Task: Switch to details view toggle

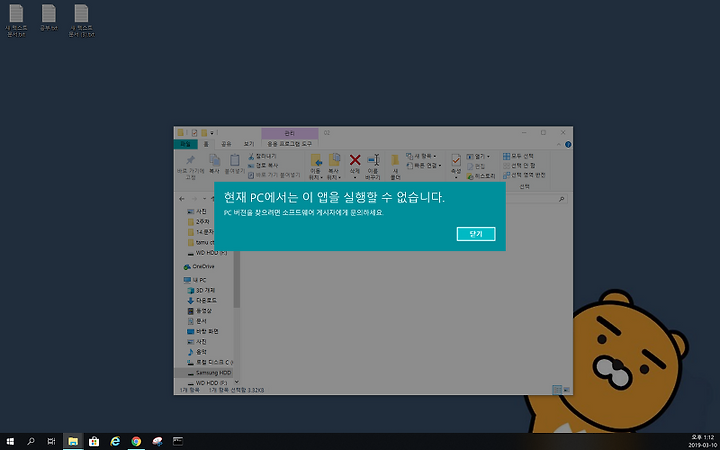Action: tap(557, 390)
